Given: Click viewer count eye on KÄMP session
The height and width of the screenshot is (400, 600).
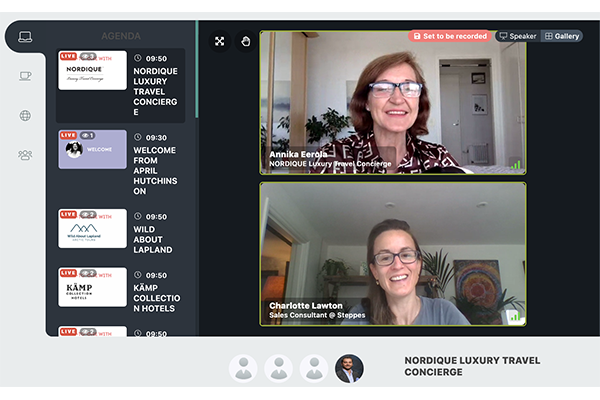Looking at the screenshot, I should tap(88, 273).
